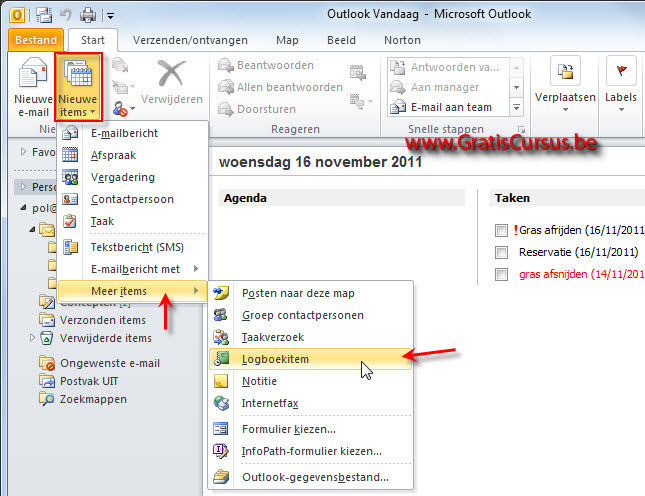The image size is (645, 496).
Task: Click the Outlook logo icon in the title bar
Action: click(17, 15)
